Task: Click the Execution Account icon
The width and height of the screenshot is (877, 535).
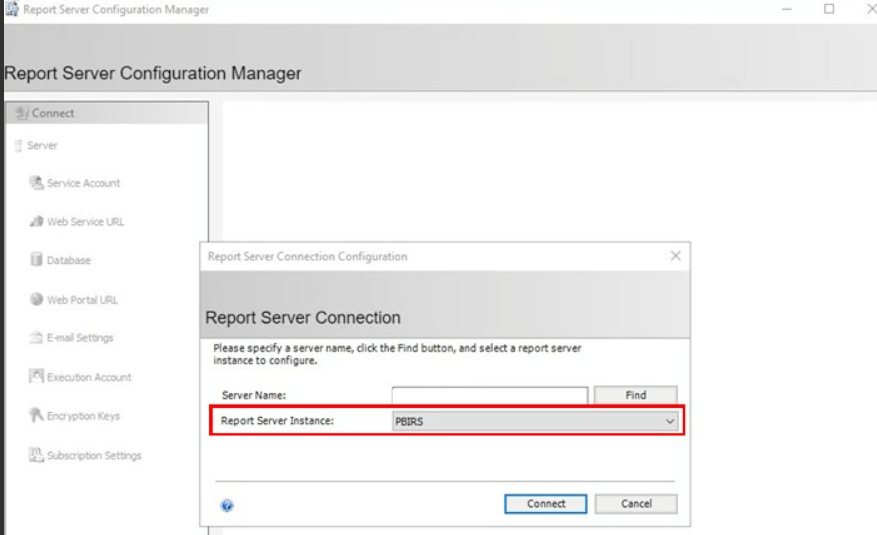Action: (x=39, y=377)
